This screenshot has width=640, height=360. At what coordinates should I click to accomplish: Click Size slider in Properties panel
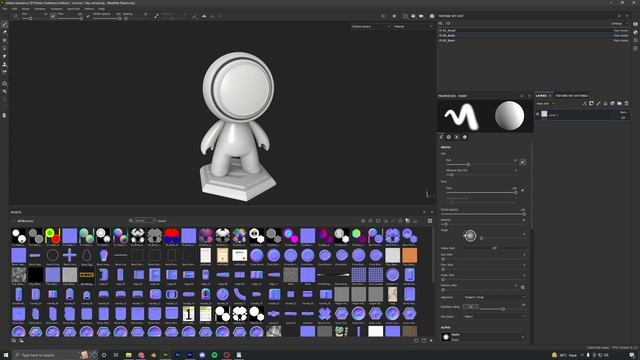pyautogui.click(x=482, y=164)
